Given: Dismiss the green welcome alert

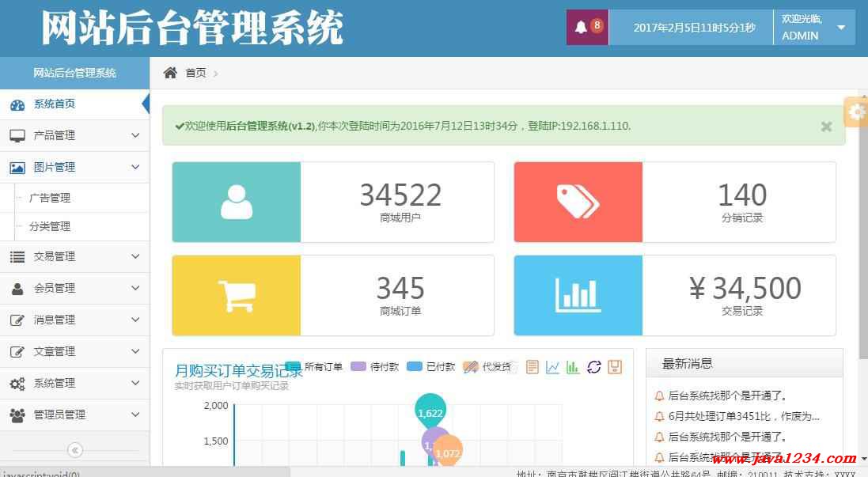Looking at the screenshot, I should (x=827, y=127).
